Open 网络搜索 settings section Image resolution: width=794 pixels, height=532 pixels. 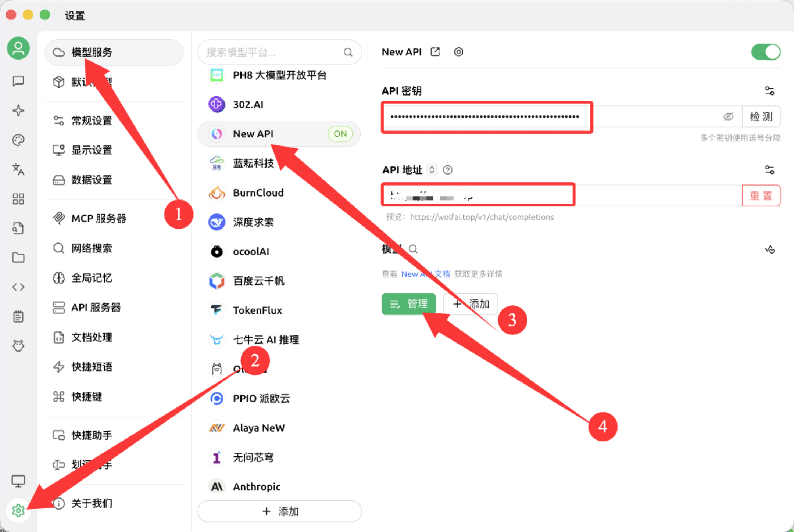point(114,248)
